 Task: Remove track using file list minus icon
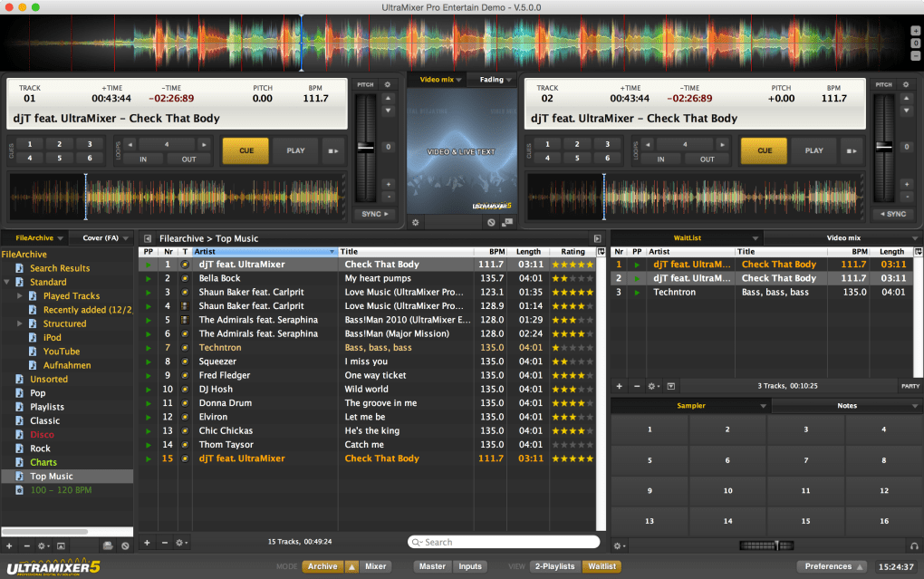coord(164,542)
